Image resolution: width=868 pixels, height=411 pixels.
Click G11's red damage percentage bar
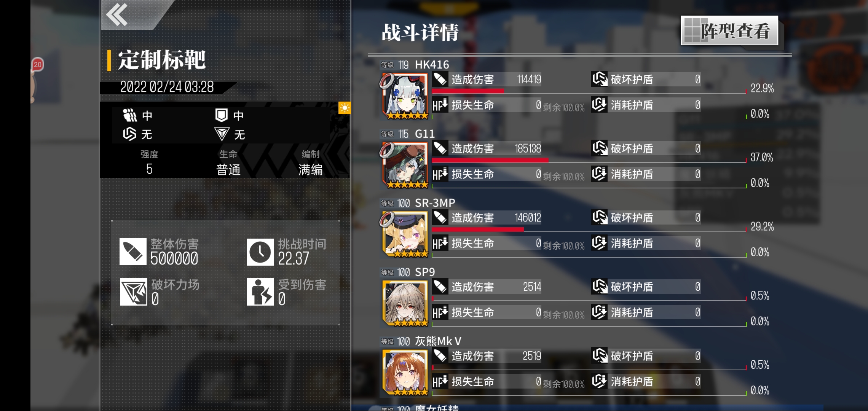pyautogui.click(x=490, y=160)
